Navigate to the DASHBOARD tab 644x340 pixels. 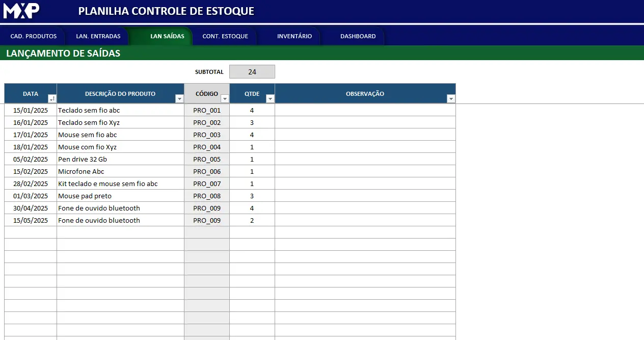click(x=358, y=36)
